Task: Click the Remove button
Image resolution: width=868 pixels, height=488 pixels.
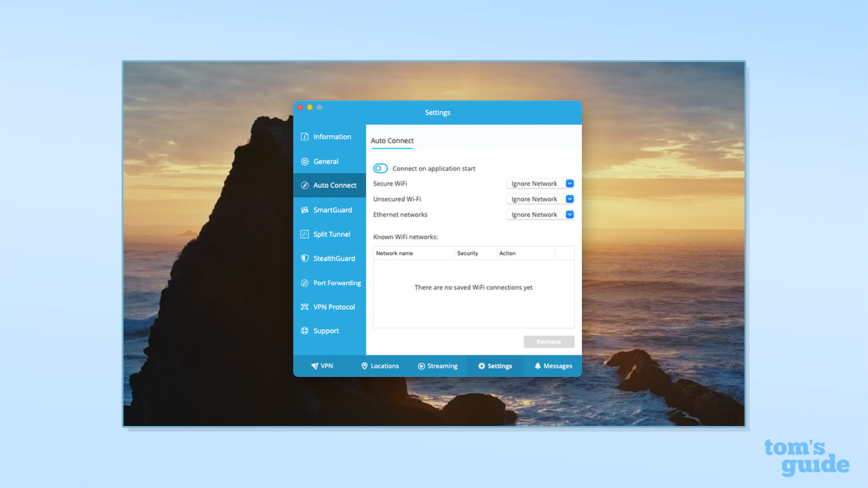Action: [x=549, y=342]
